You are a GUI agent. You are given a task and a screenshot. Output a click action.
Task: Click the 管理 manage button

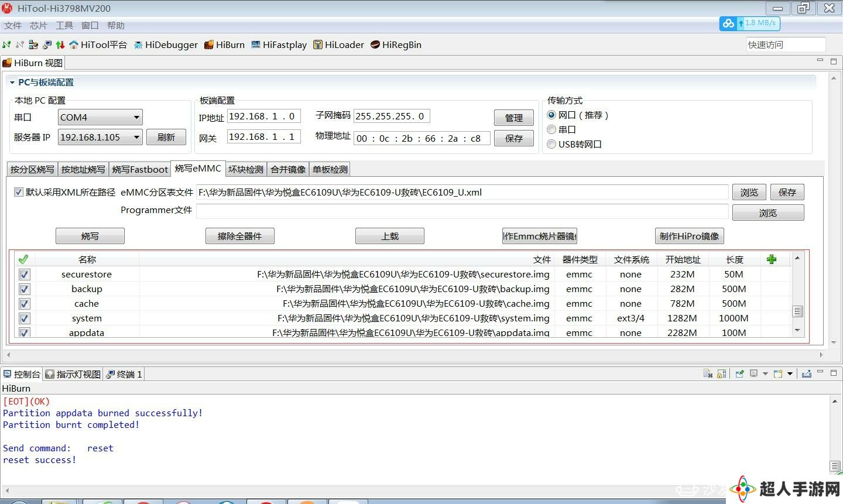click(514, 118)
